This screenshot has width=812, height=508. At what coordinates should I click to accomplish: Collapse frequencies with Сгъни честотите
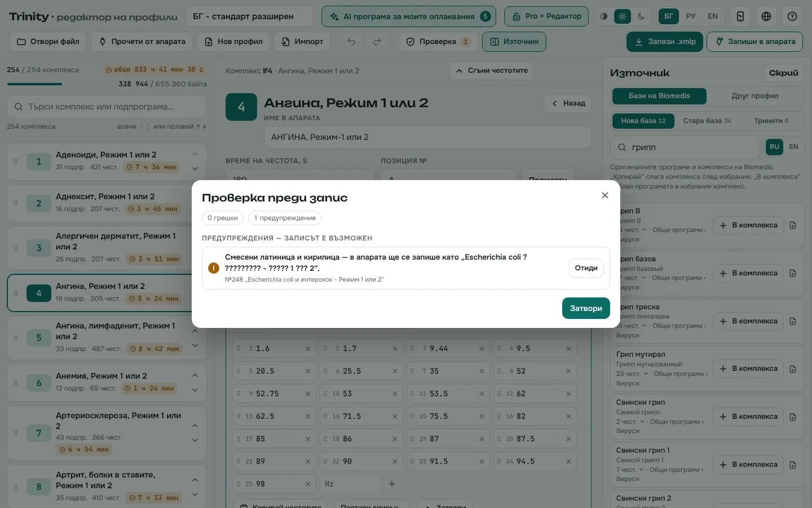coord(491,71)
